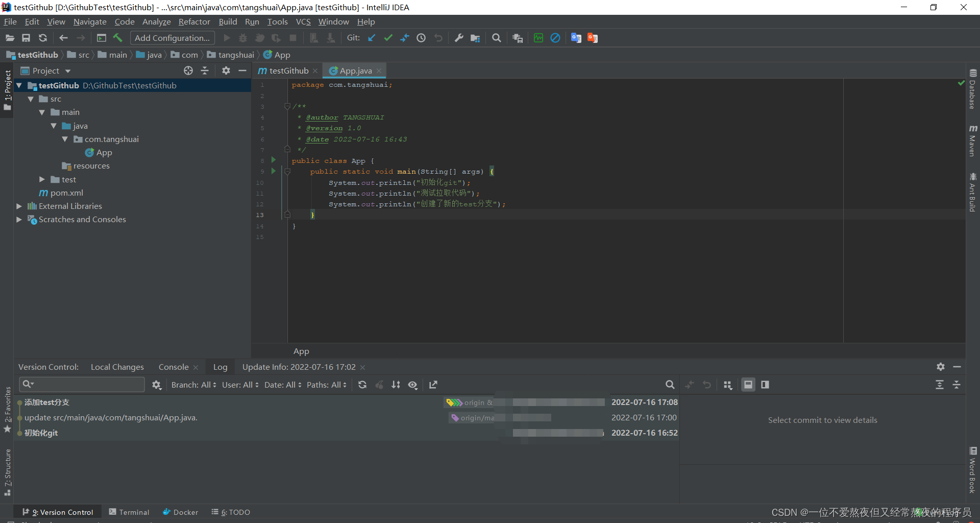Click Group by icon in log details toolbar
This screenshot has width=980, height=523.
tap(728, 385)
